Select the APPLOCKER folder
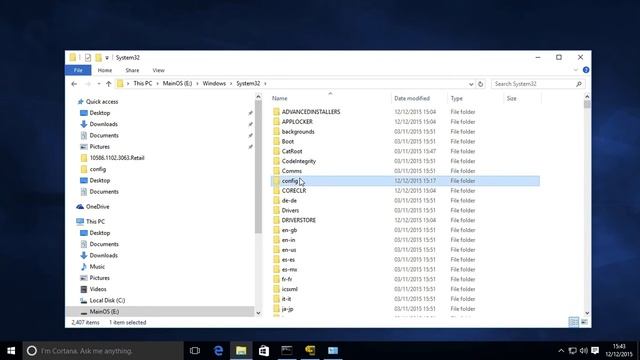The width and height of the screenshot is (640, 360). 297,122
